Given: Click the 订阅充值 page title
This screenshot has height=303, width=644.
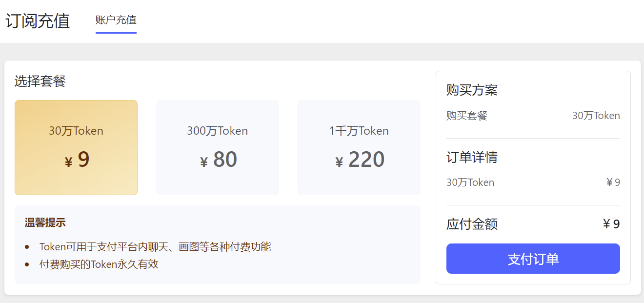Looking at the screenshot, I should [38, 21].
